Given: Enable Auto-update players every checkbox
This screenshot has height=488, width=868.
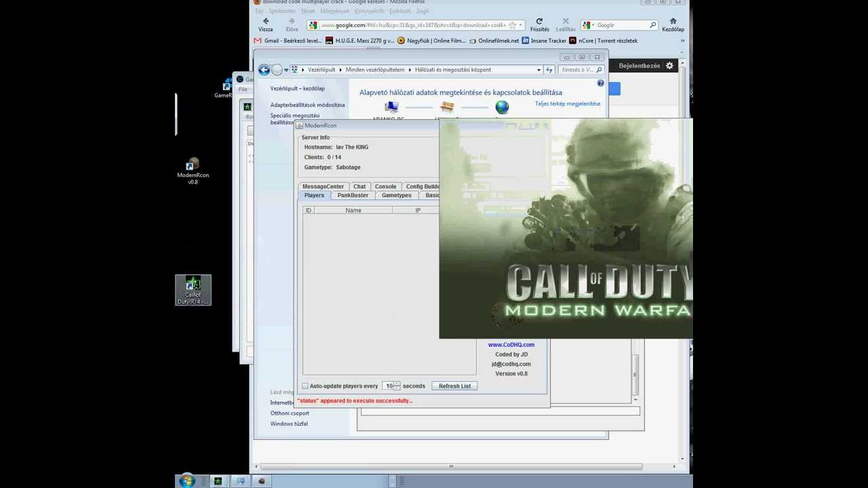Looking at the screenshot, I should tap(305, 386).
